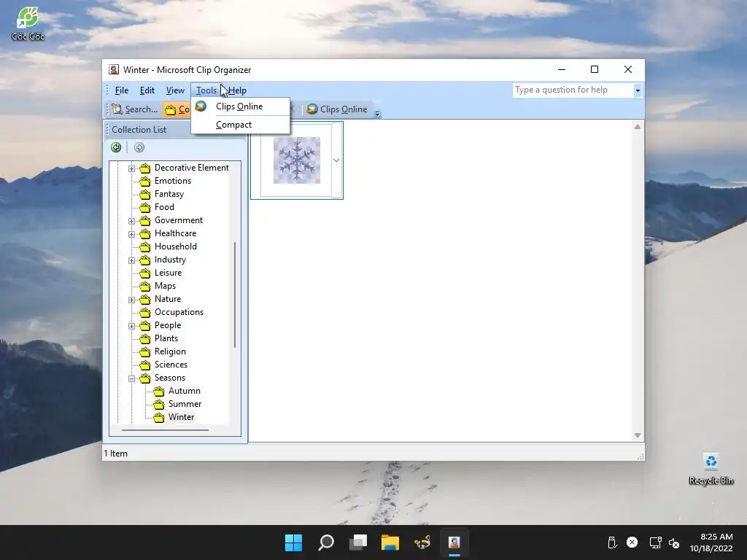Expand the Decorative Elements folder
The width and height of the screenshot is (747, 560).
coord(131,168)
